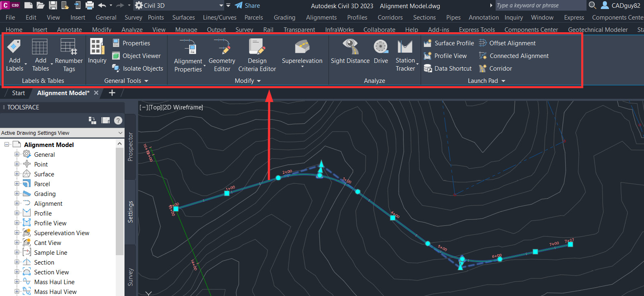Viewport: 644px width, 296px height.
Task: Click the Undo arrow
Action: pyautogui.click(x=102, y=5)
